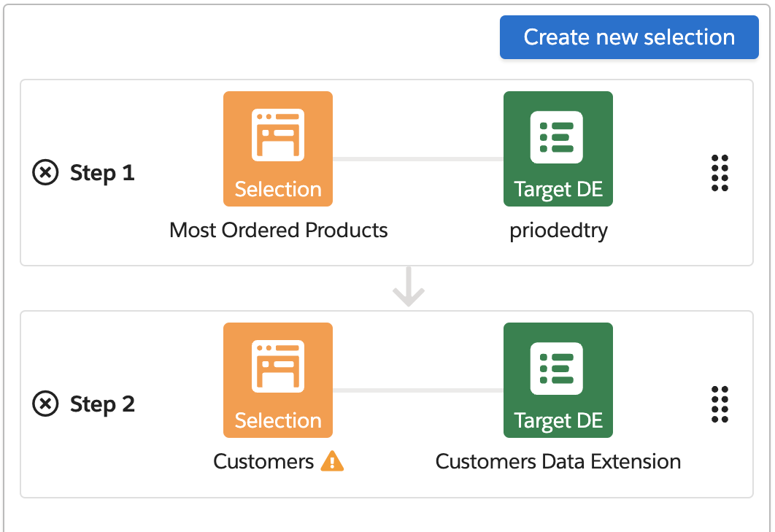Click the Step 1 drag handle dots
This screenshot has width=775, height=532.
pyautogui.click(x=720, y=173)
